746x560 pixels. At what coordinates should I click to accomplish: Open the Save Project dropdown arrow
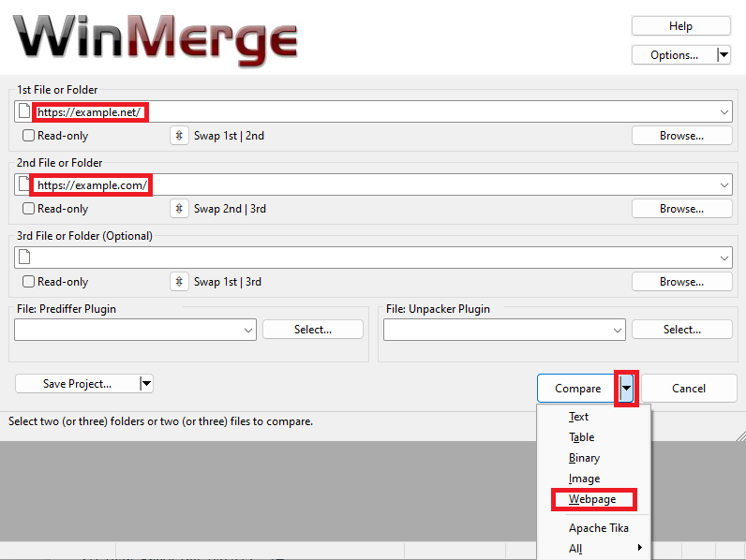click(x=145, y=383)
